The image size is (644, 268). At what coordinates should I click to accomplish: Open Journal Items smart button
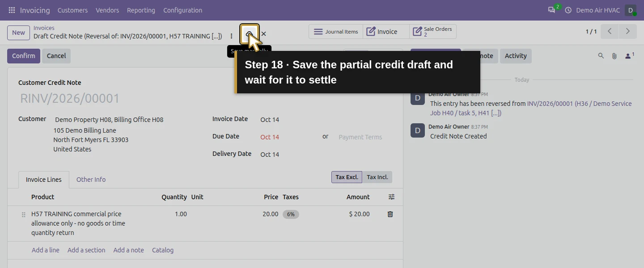336,32
